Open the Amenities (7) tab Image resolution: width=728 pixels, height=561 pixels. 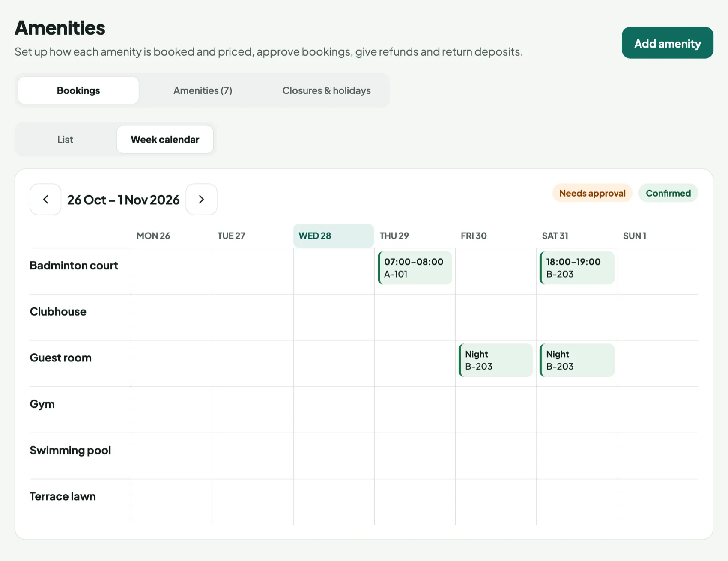pos(203,90)
